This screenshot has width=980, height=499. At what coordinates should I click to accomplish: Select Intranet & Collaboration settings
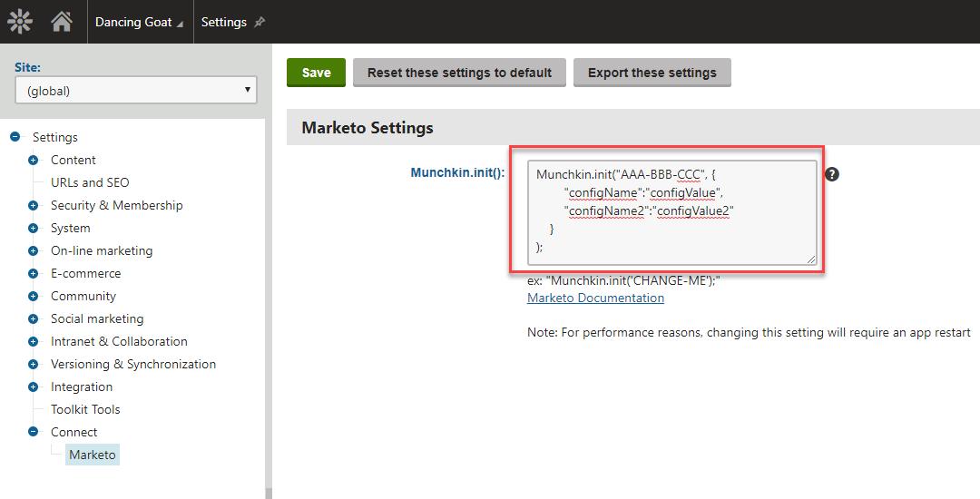[x=119, y=342]
